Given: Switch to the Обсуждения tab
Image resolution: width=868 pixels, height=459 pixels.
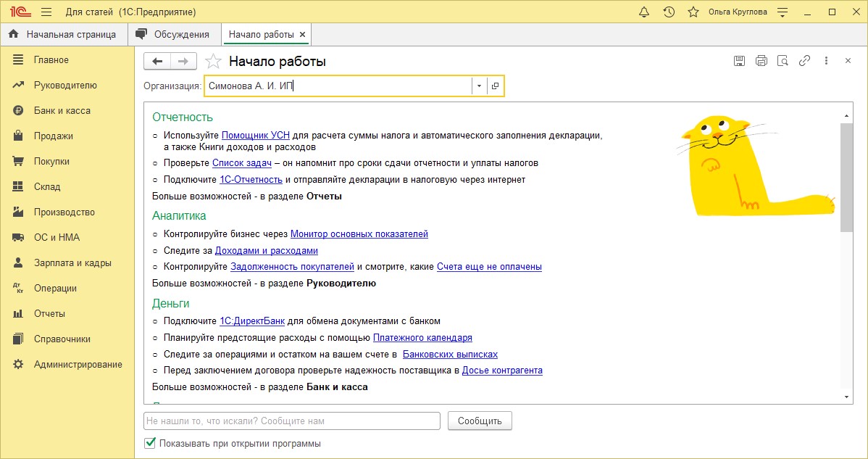Looking at the screenshot, I should pos(175,34).
